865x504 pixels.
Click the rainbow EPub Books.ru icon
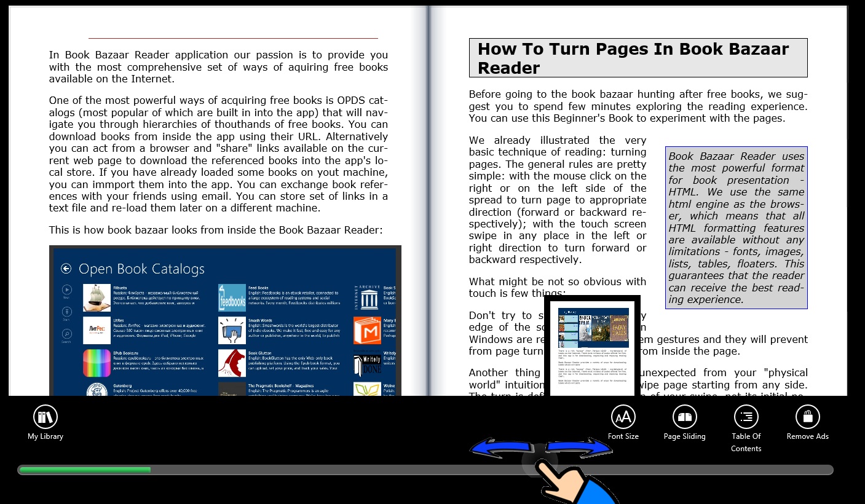point(97,363)
